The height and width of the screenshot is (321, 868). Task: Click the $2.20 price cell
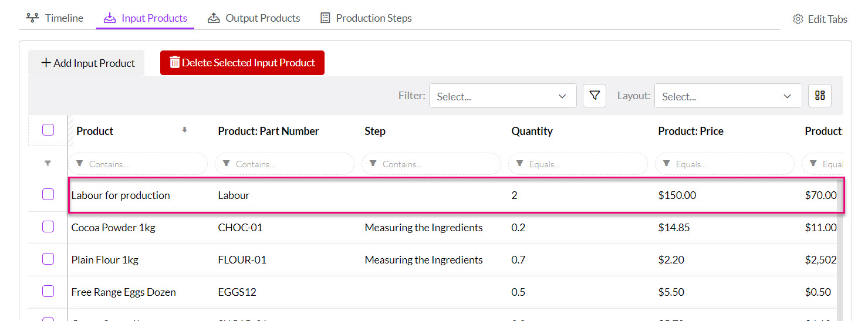671,260
